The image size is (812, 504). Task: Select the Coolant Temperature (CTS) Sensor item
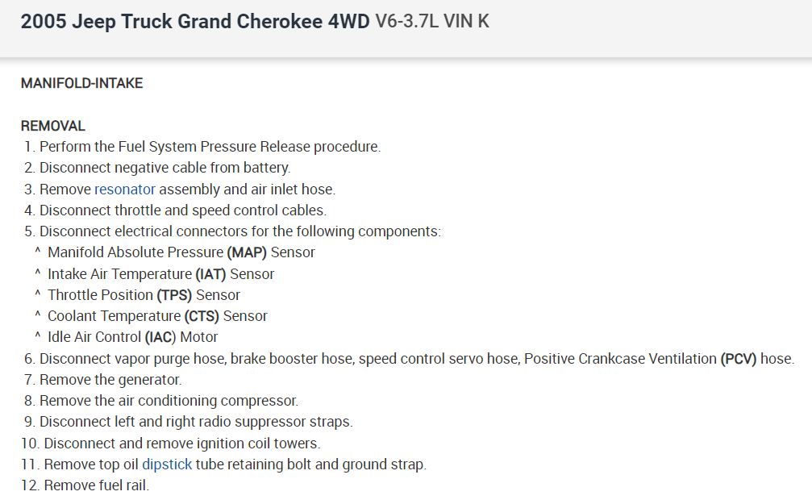[x=157, y=316]
